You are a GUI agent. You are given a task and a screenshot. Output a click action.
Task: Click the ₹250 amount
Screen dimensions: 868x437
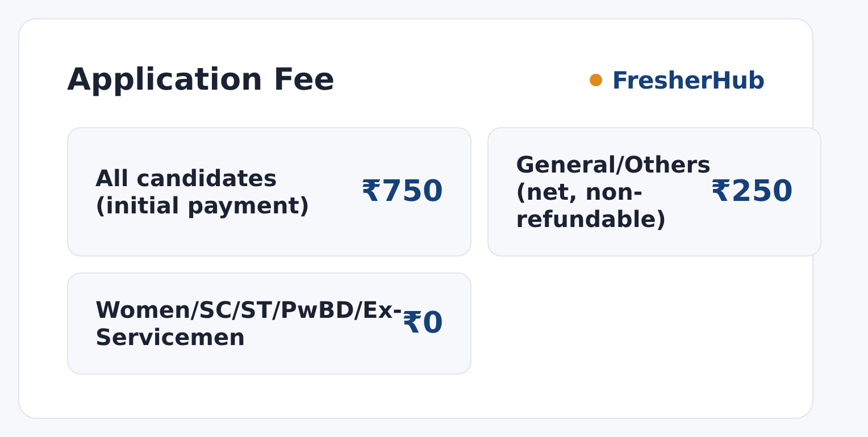click(x=752, y=191)
